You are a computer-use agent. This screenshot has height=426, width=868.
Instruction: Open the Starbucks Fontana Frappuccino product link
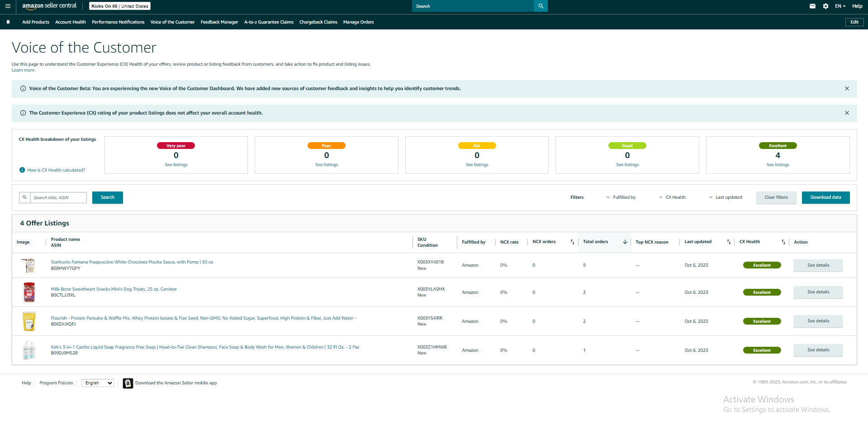132,262
